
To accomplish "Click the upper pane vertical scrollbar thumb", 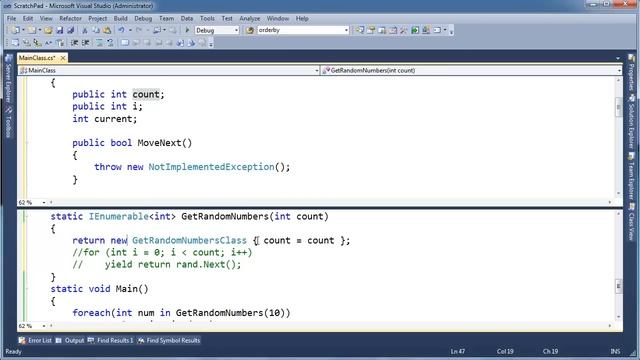I will [618, 108].
